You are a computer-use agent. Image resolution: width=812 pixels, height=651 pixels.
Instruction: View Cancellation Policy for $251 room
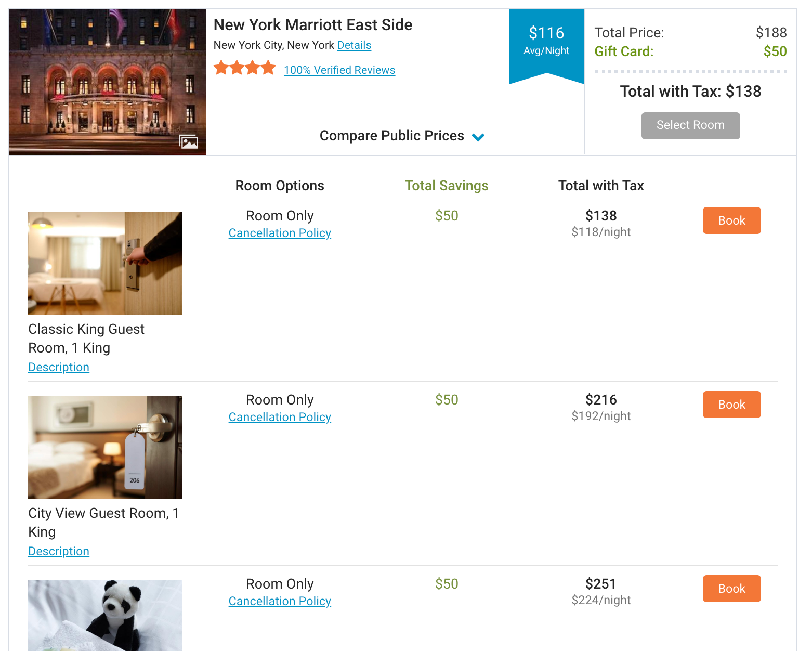click(x=280, y=602)
